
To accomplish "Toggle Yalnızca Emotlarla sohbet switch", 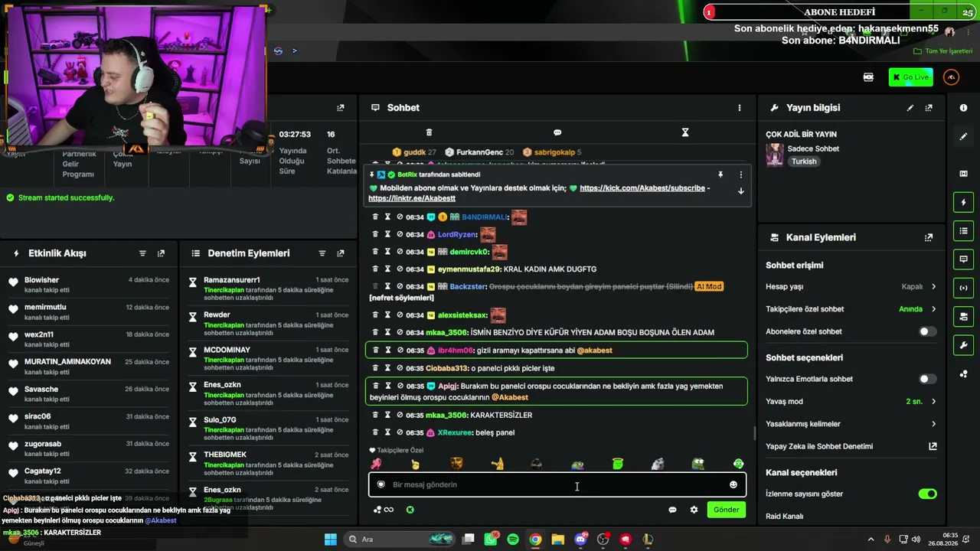I will tap(927, 379).
